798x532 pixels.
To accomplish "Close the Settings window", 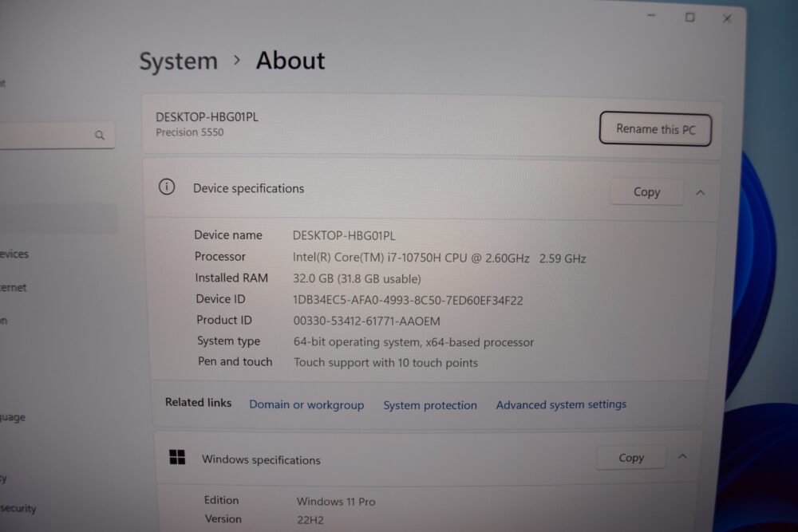I will 727,19.
